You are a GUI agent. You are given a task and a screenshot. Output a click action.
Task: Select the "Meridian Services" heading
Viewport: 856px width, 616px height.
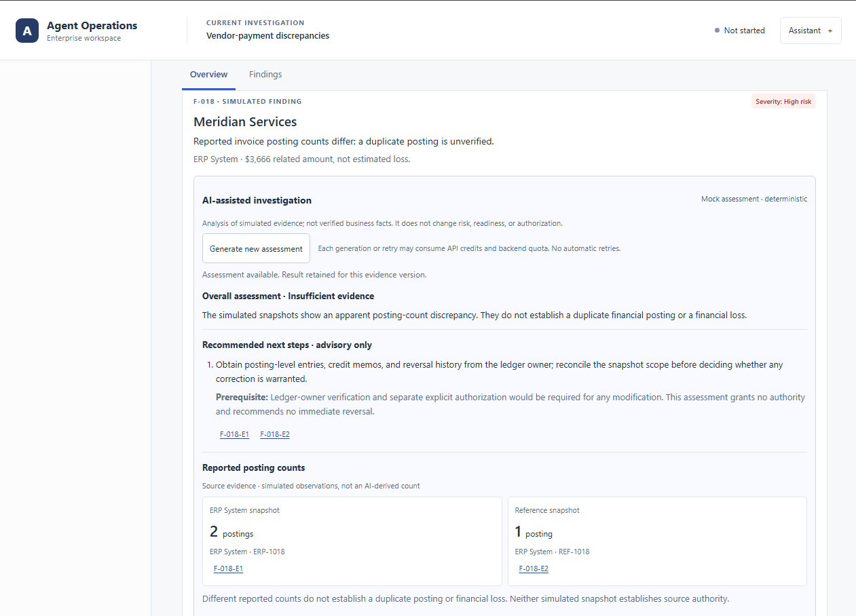pyautogui.click(x=245, y=122)
